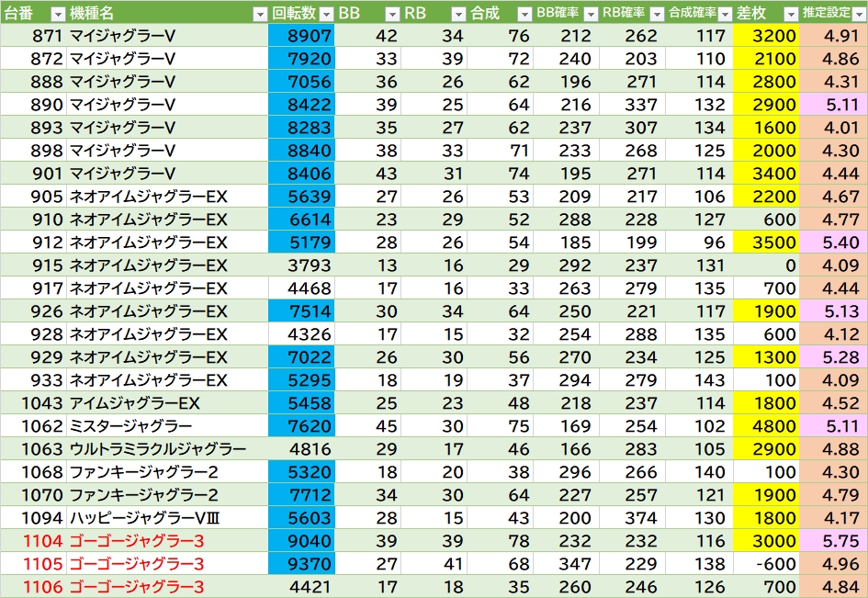The image size is (868, 598).
Task: Select the 差枚 cell showing 3200
Action: [x=766, y=36]
